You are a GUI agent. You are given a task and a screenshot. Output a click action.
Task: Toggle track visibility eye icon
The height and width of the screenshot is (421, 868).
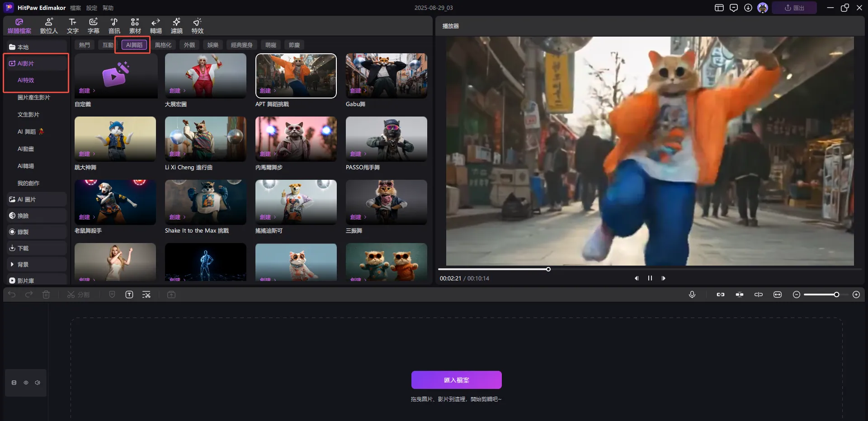point(26,383)
